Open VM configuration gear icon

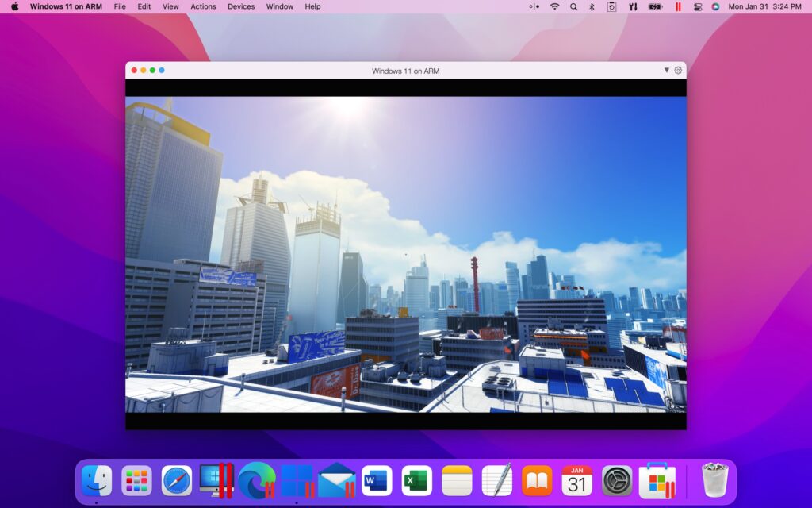(x=678, y=70)
